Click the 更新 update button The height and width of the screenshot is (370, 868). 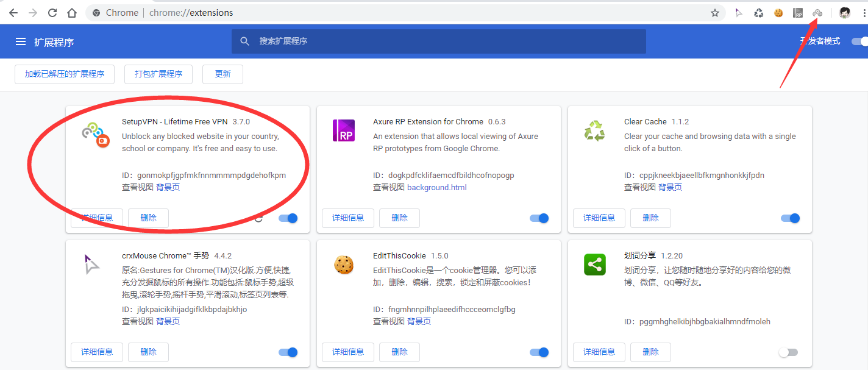222,74
